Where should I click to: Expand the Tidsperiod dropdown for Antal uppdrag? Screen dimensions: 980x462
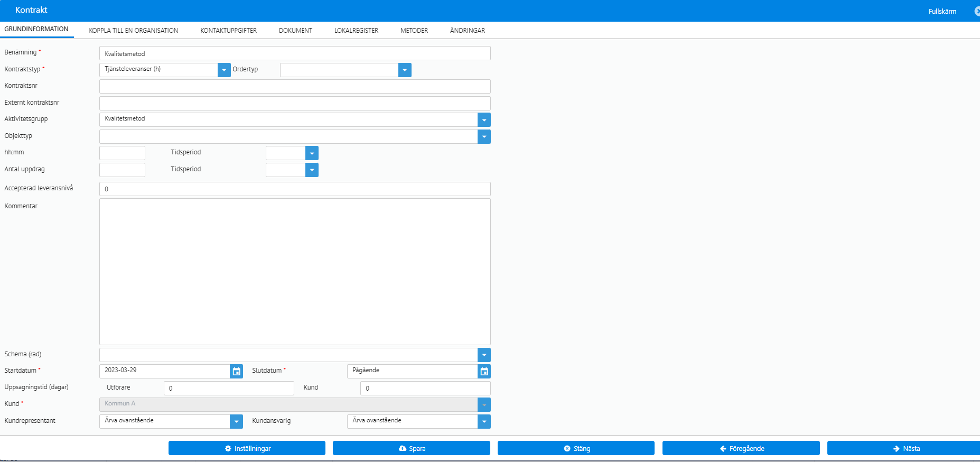[312, 170]
